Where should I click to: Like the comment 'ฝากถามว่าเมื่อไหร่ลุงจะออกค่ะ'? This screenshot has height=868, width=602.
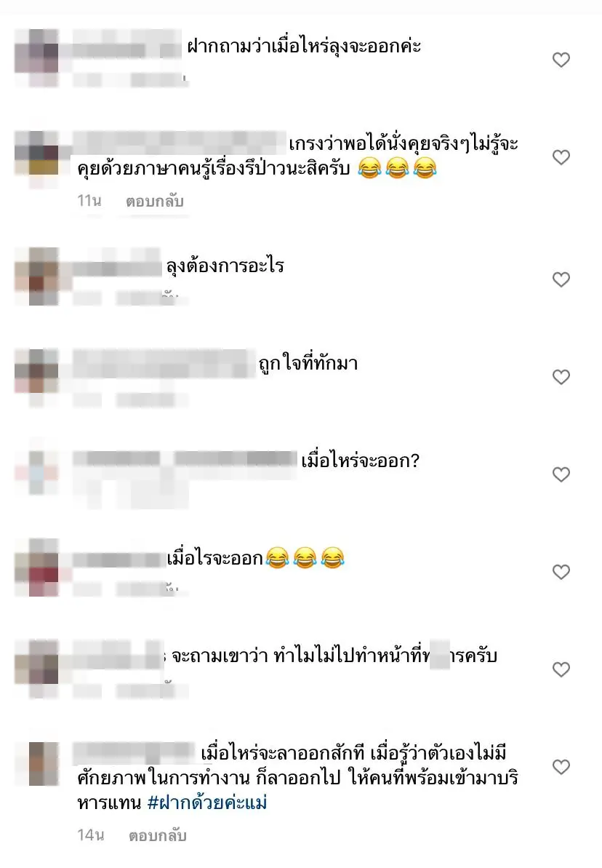pos(561,60)
